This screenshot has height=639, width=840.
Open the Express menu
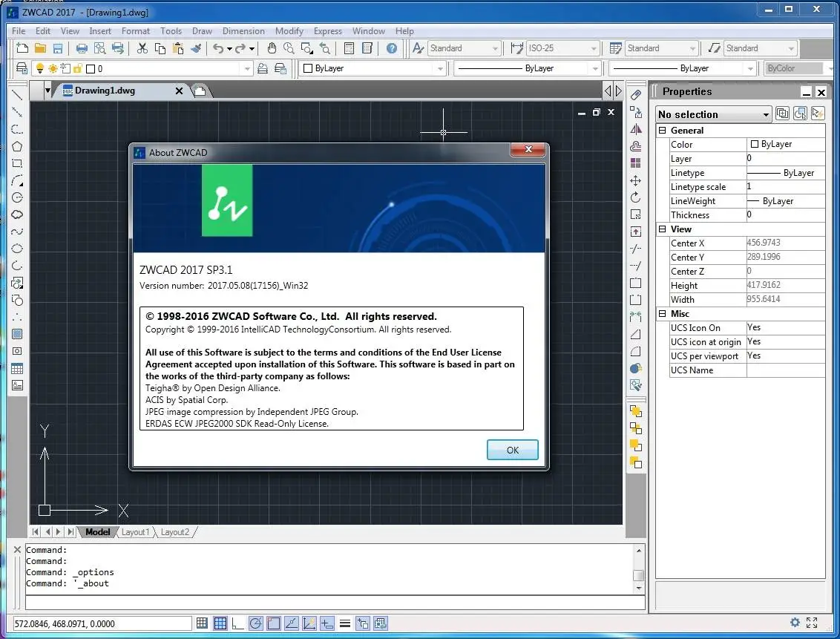pos(328,31)
